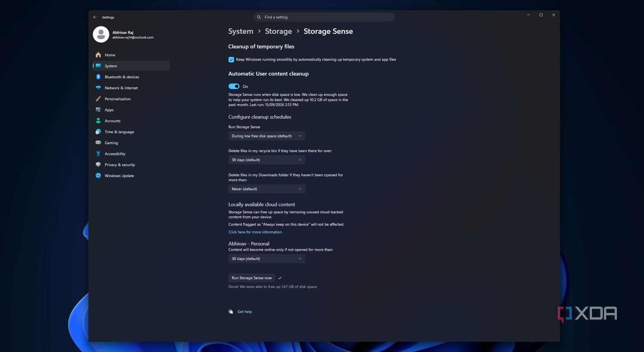Open the Downloads folder cleanup dropdown

click(267, 189)
